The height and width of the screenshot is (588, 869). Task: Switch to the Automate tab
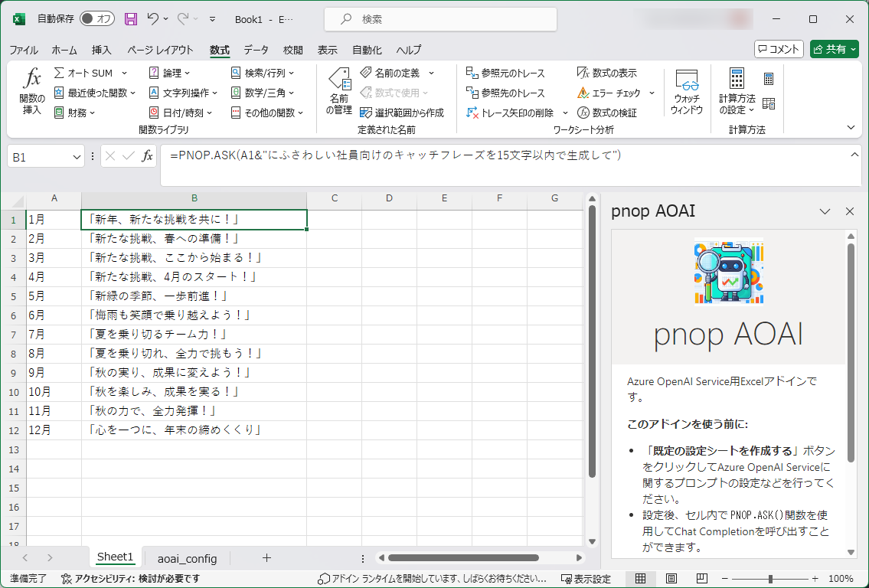point(367,50)
